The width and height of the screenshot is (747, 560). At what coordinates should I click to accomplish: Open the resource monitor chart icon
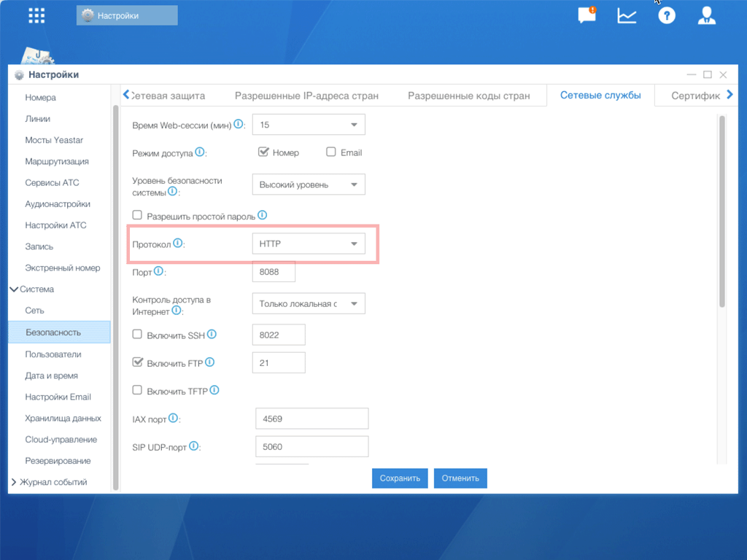coord(627,15)
